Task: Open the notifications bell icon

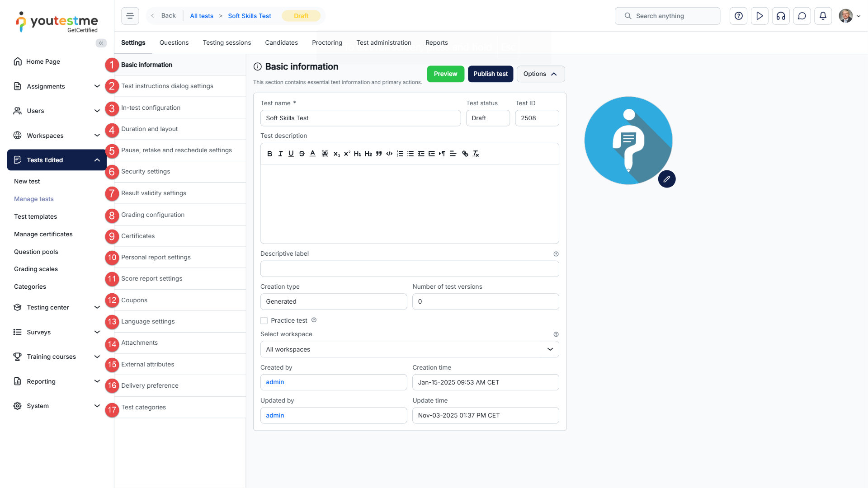Action: tap(823, 16)
